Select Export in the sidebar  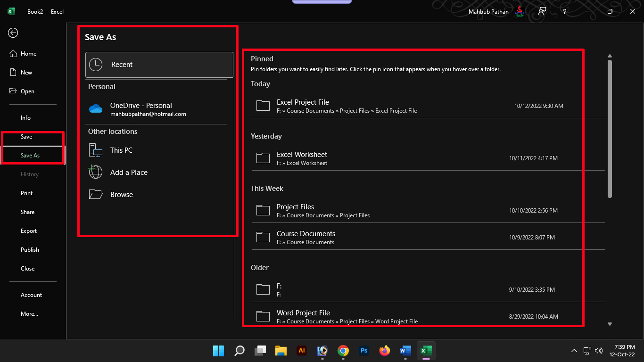point(28,231)
